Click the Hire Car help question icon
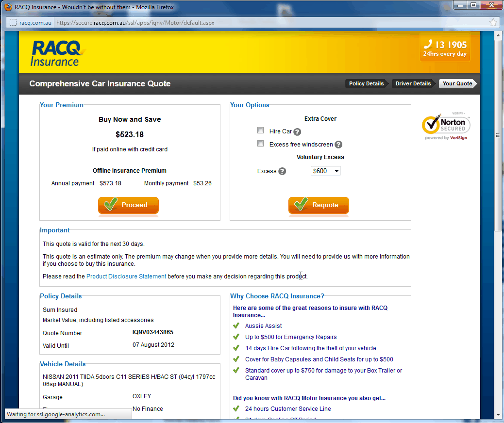504x423 pixels. click(297, 131)
